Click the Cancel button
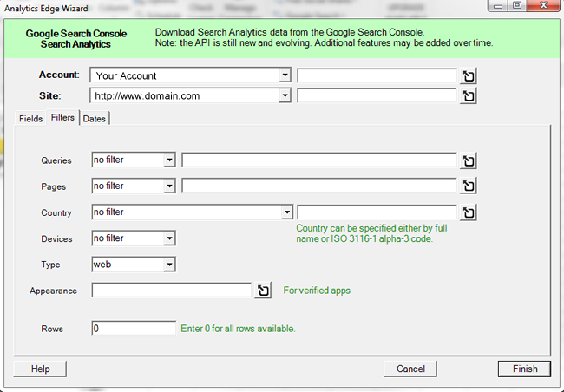This screenshot has width=564, height=392. point(410,369)
